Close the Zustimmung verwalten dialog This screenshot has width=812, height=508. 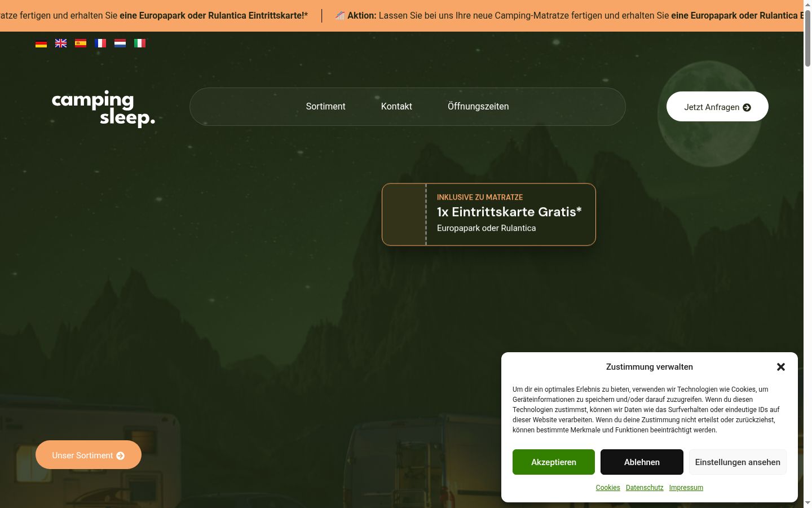(781, 367)
